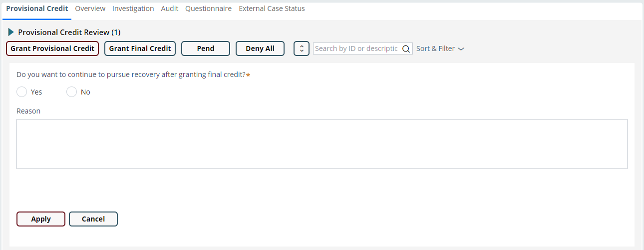
Task: Click the Sort & Filter chevron
Action: pos(461,49)
